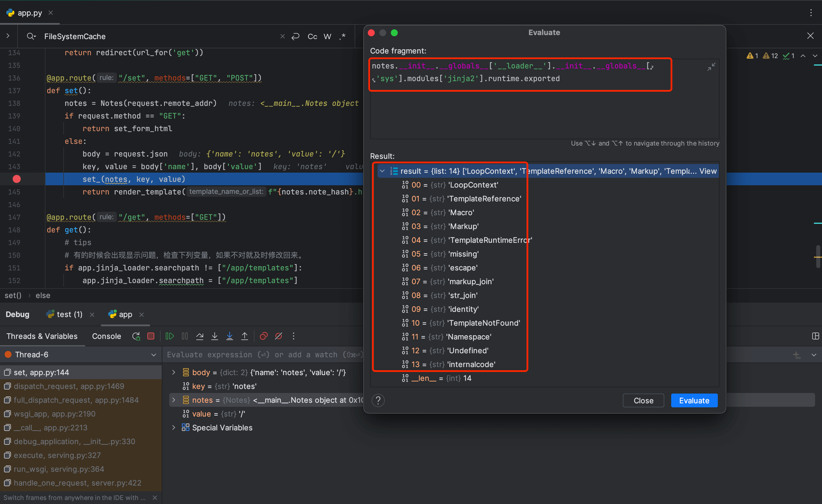Close the app debug tab
The width and height of the screenshot is (822, 504).
point(141,315)
